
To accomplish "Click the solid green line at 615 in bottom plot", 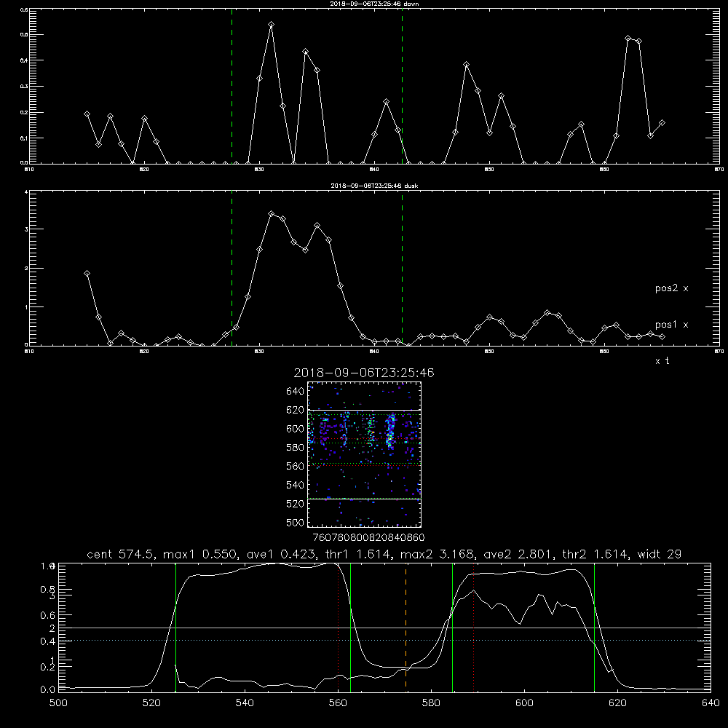I will [x=594, y=627].
